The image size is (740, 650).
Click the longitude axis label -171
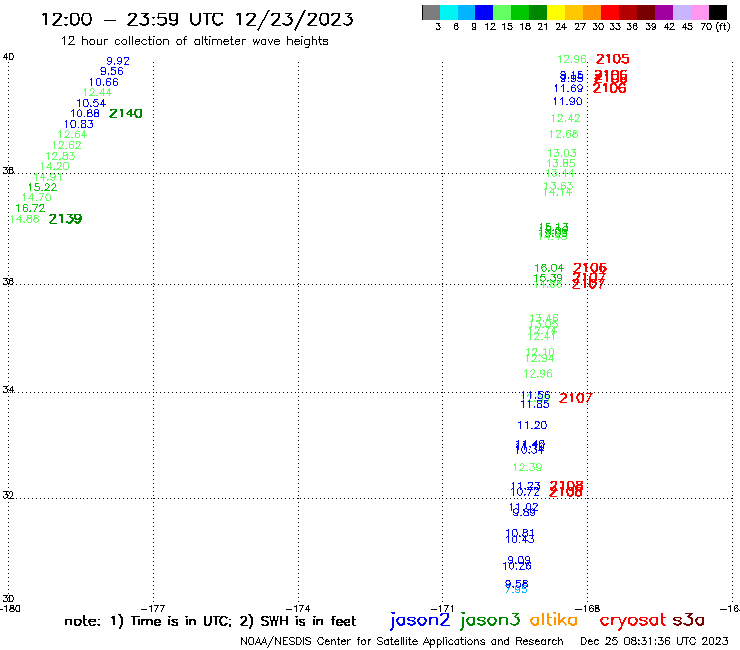click(442, 608)
